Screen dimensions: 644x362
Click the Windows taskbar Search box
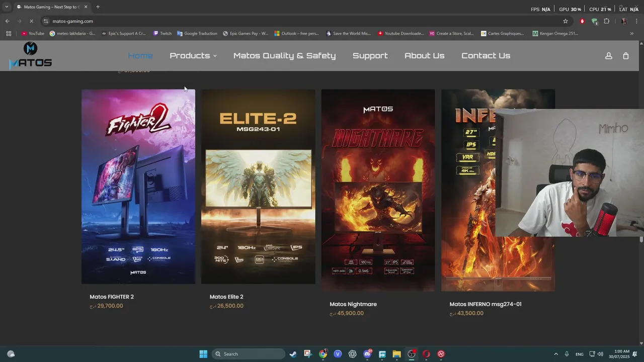tap(249, 354)
